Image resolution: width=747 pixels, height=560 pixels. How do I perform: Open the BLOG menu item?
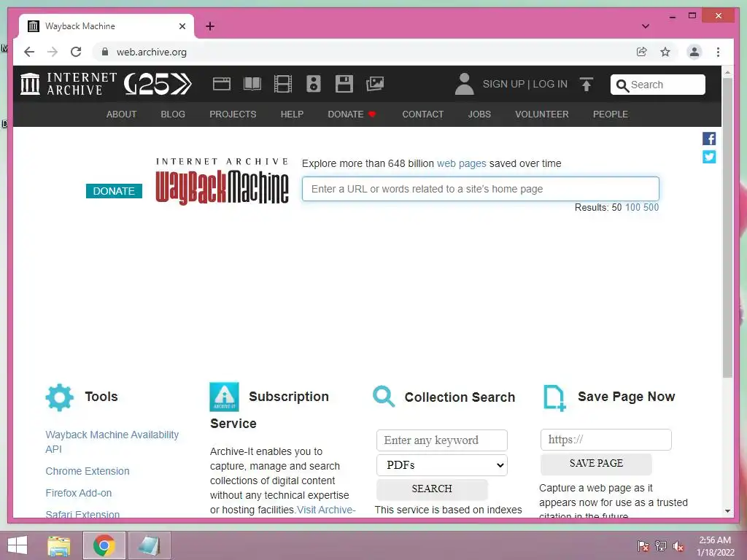click(x=173, y=114)
